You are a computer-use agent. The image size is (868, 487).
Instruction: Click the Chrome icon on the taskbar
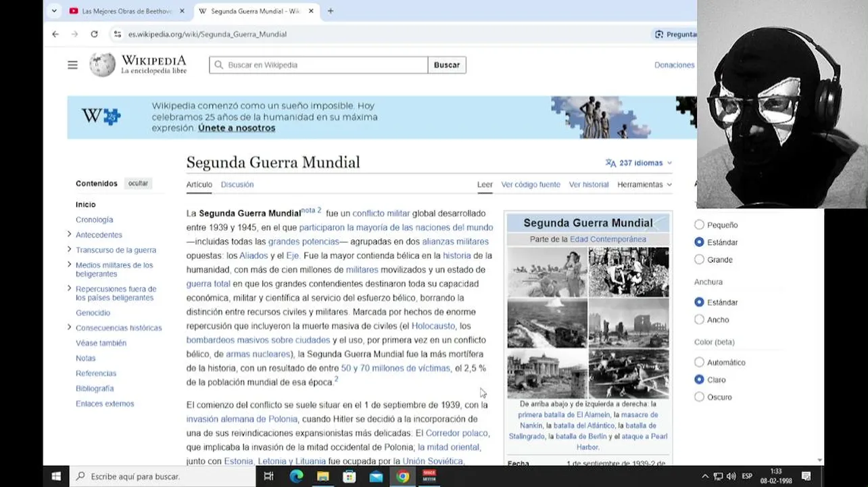(402, 476)
